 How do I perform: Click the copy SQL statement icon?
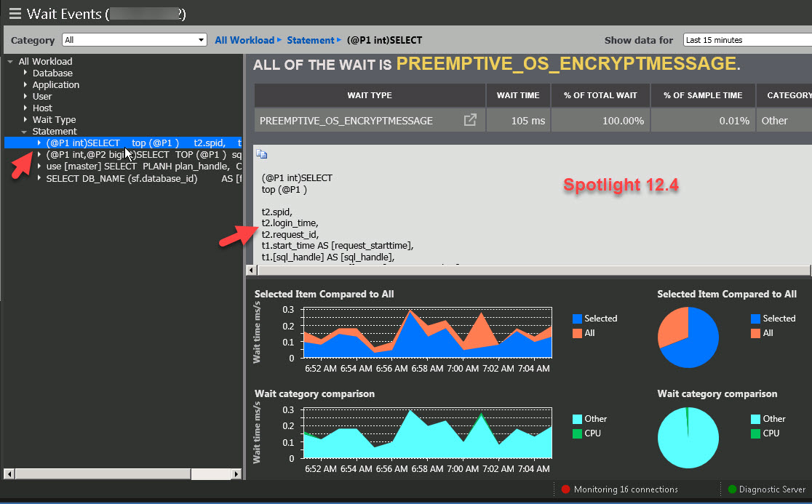[262, 154]
